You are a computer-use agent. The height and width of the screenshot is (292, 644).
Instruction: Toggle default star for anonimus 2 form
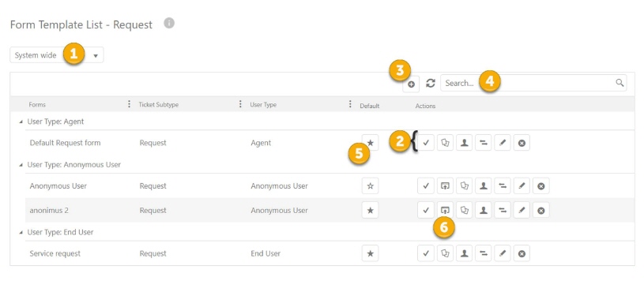(x=370, y=211)
